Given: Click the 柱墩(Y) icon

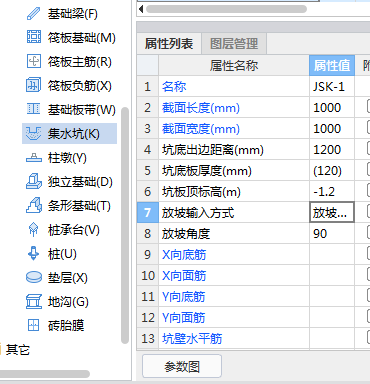Looking at the screenshot, I should point(34,157).
